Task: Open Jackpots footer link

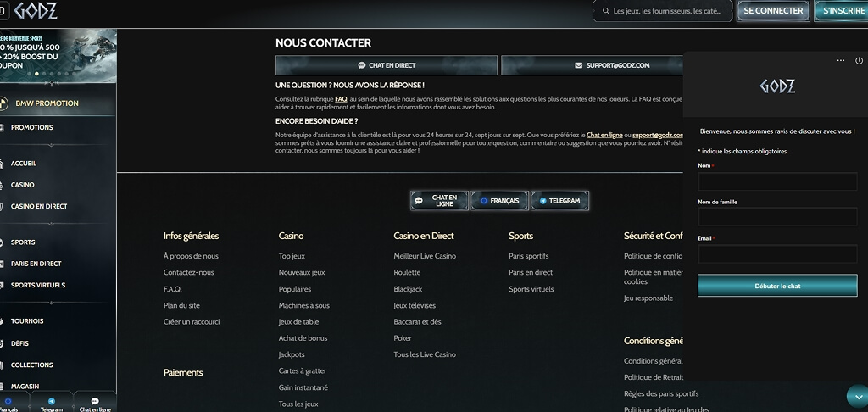Action: click(x=292, y=355)
